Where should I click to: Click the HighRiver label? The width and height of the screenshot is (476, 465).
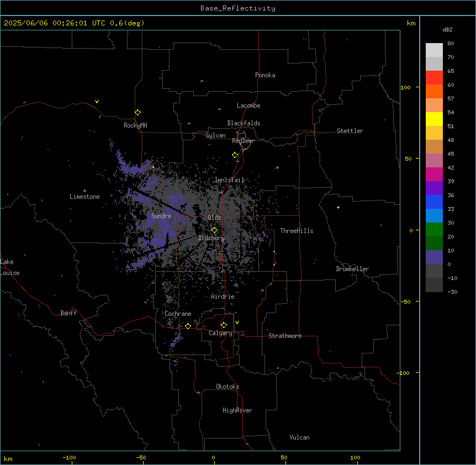tap(237, 410)
